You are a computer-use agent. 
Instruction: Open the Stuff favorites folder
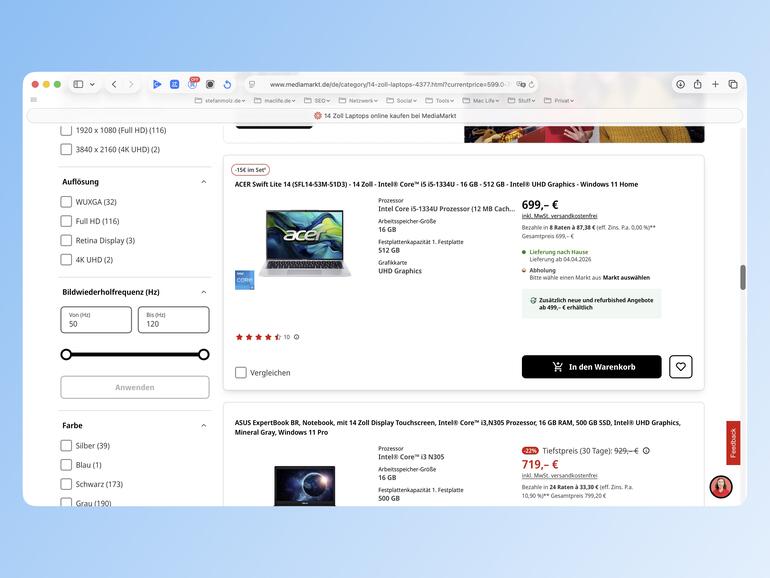pyautogui.click(x=522, y=100)
